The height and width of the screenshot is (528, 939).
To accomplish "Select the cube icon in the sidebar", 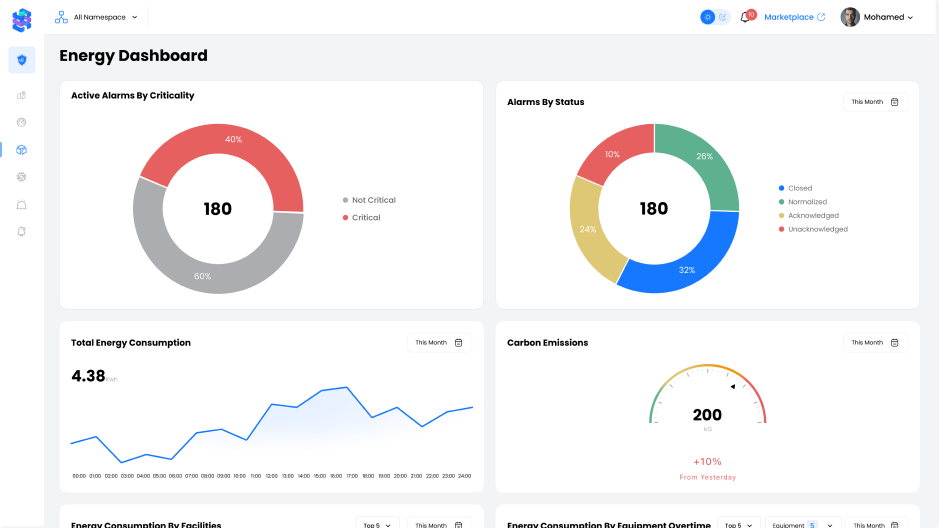I will (22, 150).
